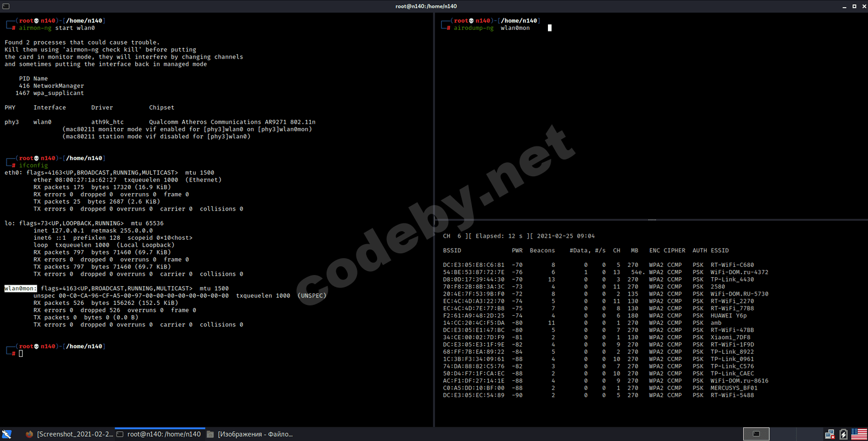868x441 pixels.
Task: Click the ESSID 'Xiaomi_7DF8'
Action: pos(731,337)
